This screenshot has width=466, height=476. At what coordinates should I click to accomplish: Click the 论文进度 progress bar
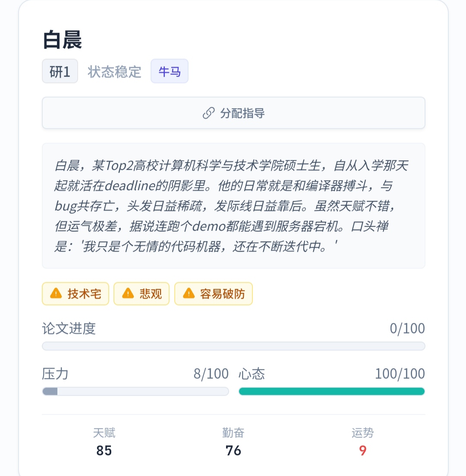(233, 346)
